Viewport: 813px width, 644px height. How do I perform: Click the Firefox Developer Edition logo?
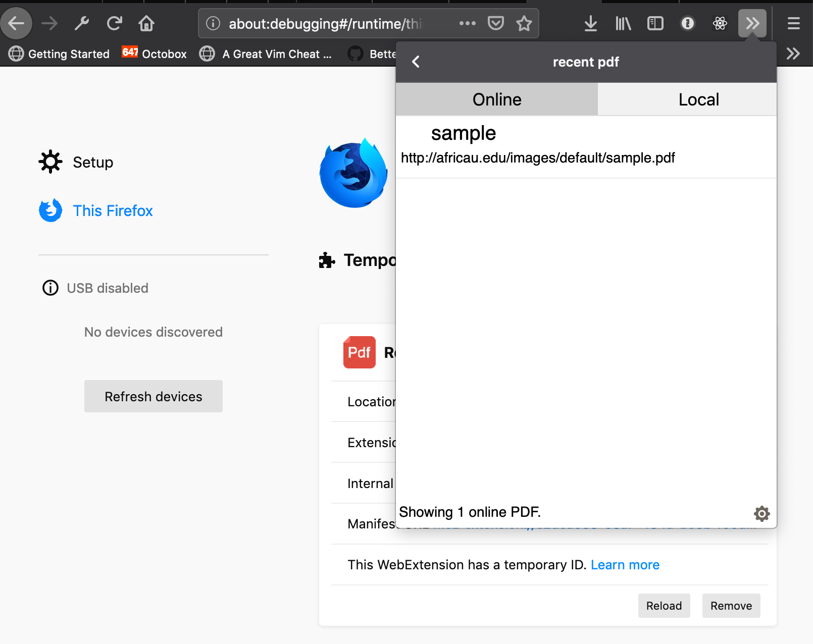pos(353,173)
